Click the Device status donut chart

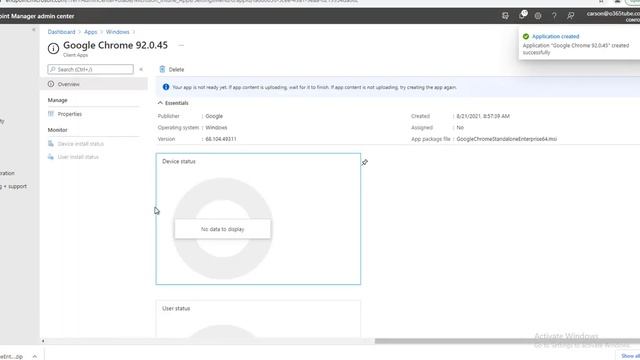tap(223, 229)
